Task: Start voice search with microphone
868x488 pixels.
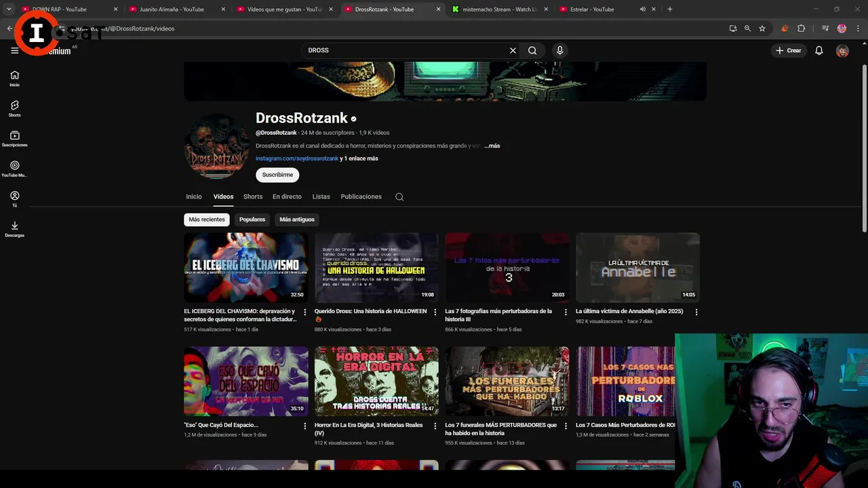Action: (559, 50)
